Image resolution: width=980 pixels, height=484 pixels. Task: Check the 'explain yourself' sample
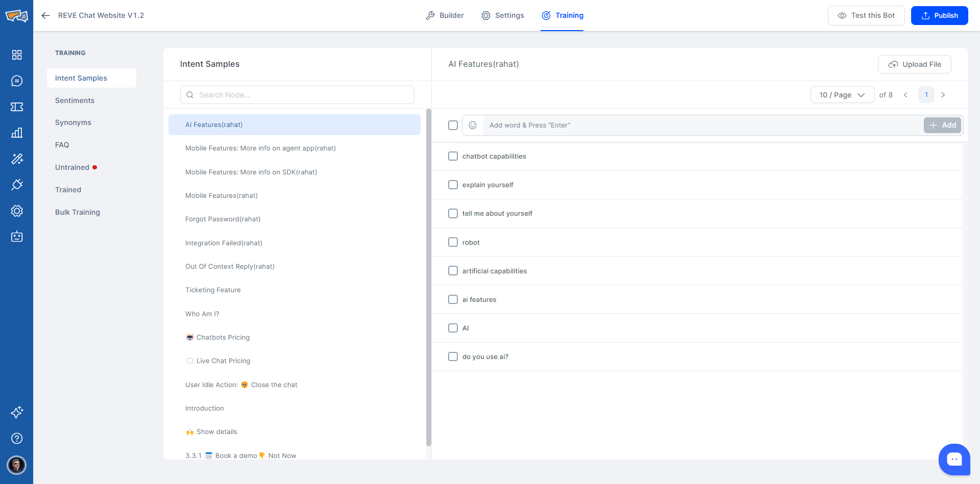(453, 185)
